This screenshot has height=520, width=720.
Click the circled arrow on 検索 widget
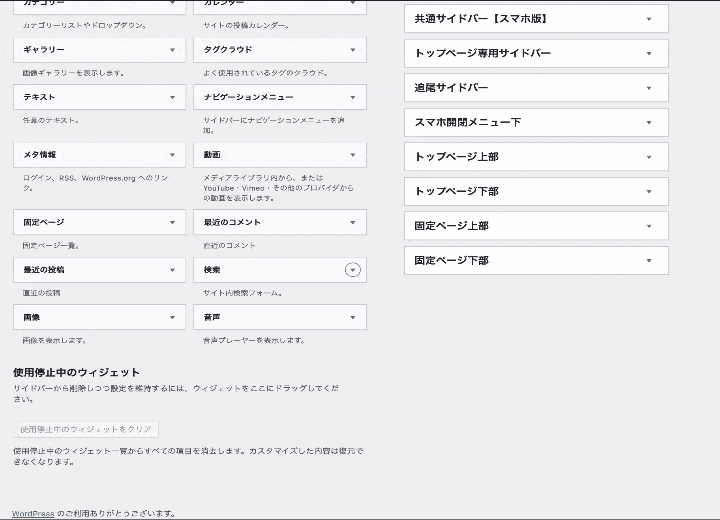coord(353,270)
